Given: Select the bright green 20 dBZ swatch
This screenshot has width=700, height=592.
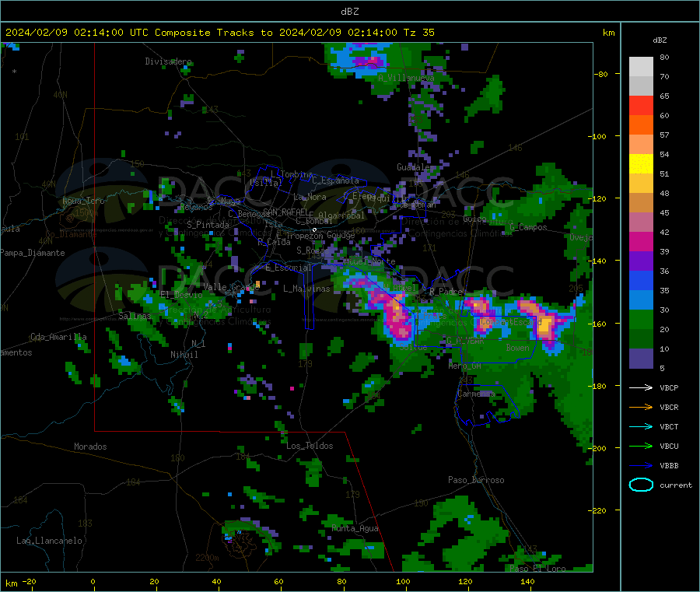Looking at the screenshot, I should point(641,319).
